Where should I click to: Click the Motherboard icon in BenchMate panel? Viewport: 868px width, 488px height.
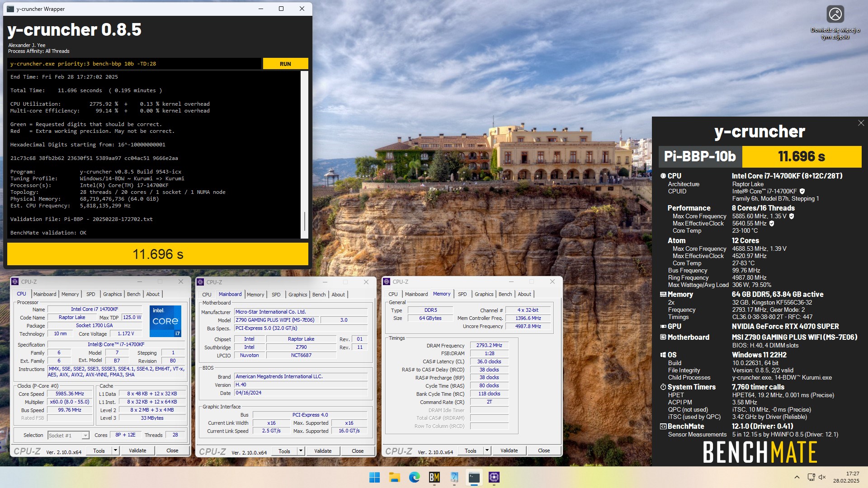pyautogui.click(x=663, y=337)
